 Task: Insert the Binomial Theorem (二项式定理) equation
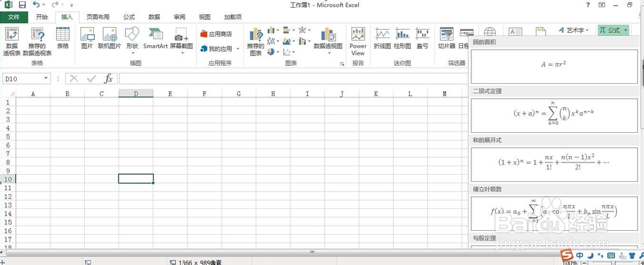(554, 115)
